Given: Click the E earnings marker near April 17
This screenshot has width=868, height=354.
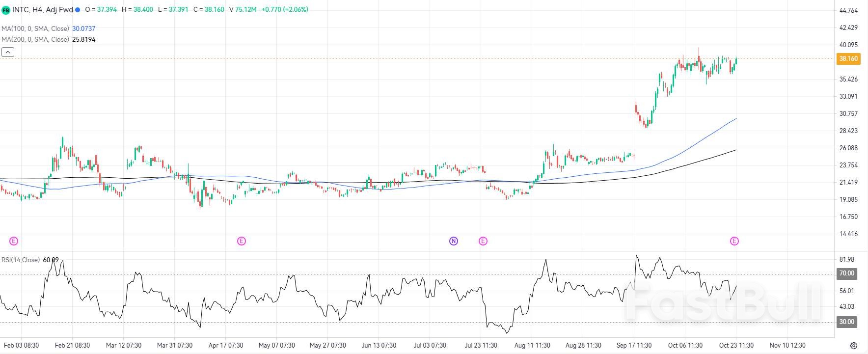Looking at the screenshot, I should tap(241, 241).
